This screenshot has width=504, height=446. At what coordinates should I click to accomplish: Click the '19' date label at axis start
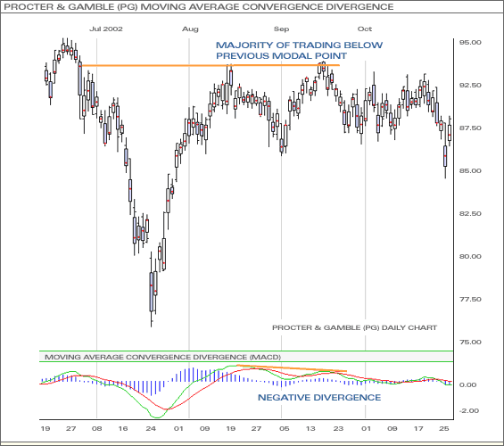[x=45, y=429]
